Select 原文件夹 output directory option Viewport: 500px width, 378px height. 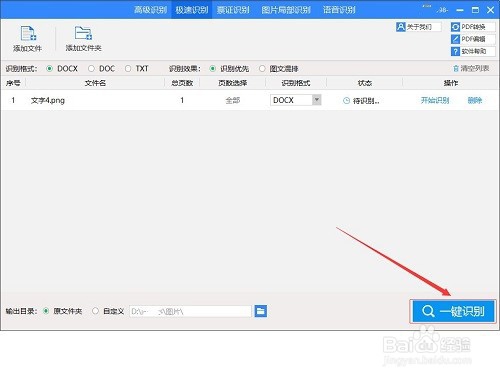pos(46,311)
